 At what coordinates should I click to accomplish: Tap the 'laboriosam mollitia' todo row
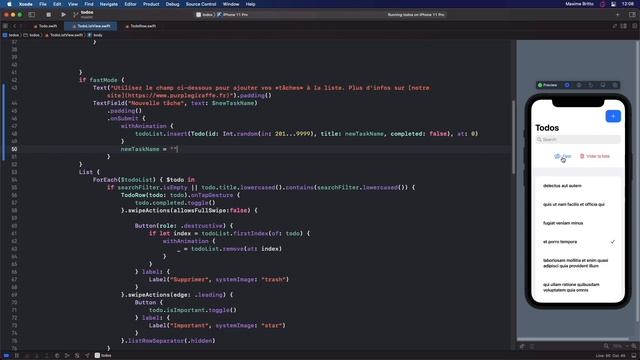(578, 263)
